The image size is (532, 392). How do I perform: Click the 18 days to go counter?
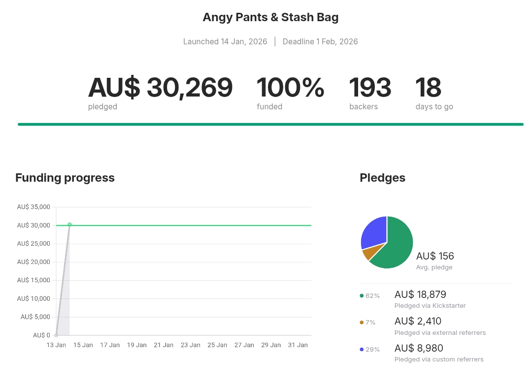coord(428,88)
